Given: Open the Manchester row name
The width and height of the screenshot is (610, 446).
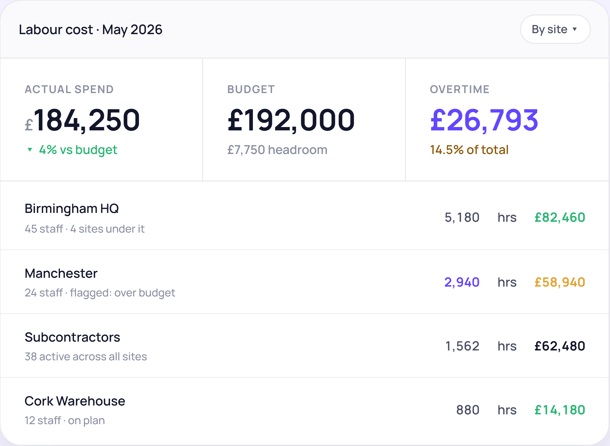Looking at the screenshot, I should (61, 273).
